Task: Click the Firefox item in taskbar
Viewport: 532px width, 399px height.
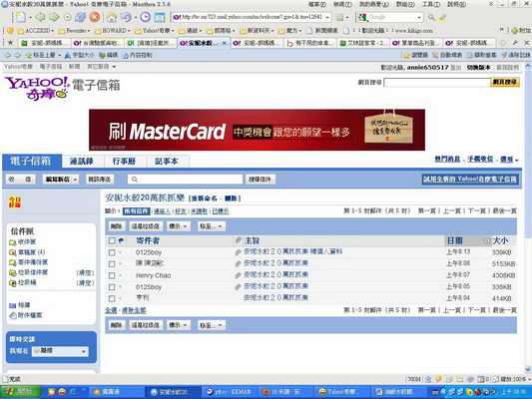Action: [x=285, y=392]
